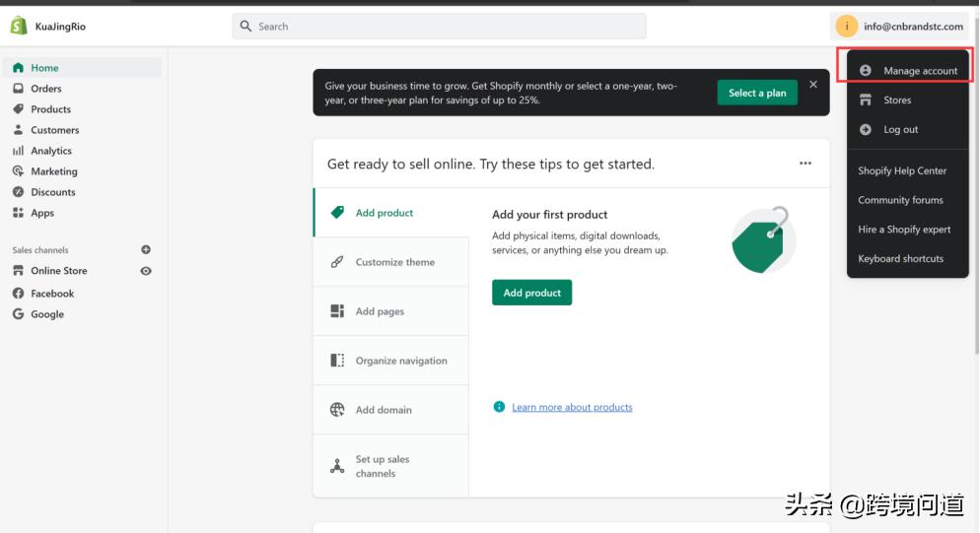This screenshot has width=980, height=533.
Task: Dismiss the plan banner
Action: click(813, 85)
